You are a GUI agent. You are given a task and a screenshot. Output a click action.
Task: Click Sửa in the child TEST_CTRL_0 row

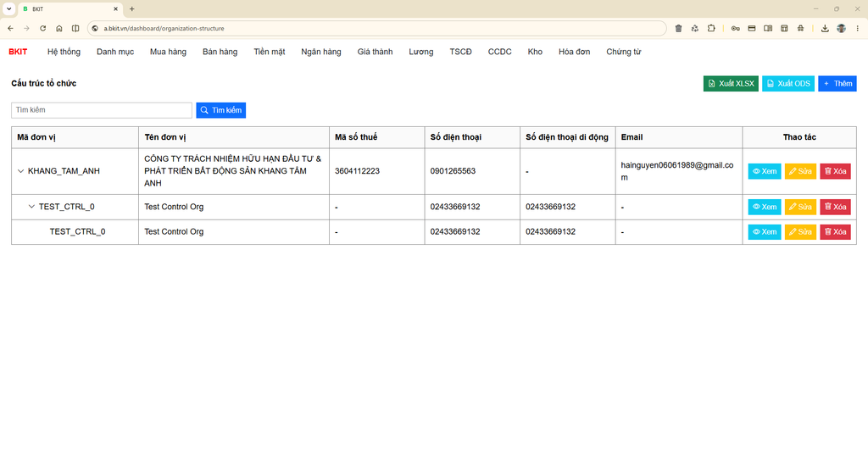(x=800, y=231)
